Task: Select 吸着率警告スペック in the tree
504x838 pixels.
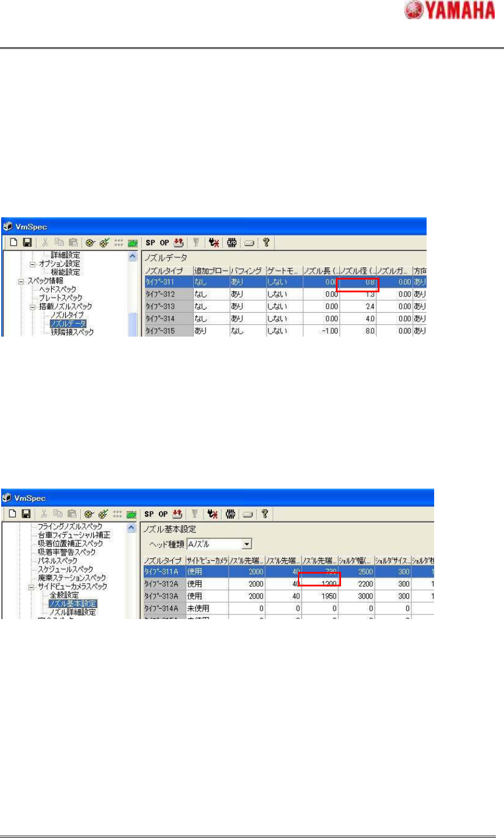Action: [x=67, y=552]
